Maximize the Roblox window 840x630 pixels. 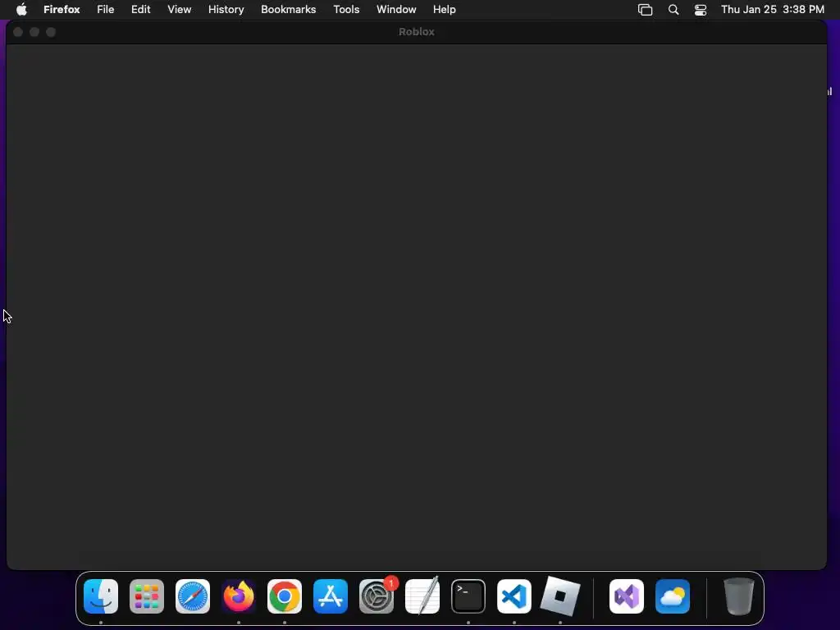click(x=51, y=32)
